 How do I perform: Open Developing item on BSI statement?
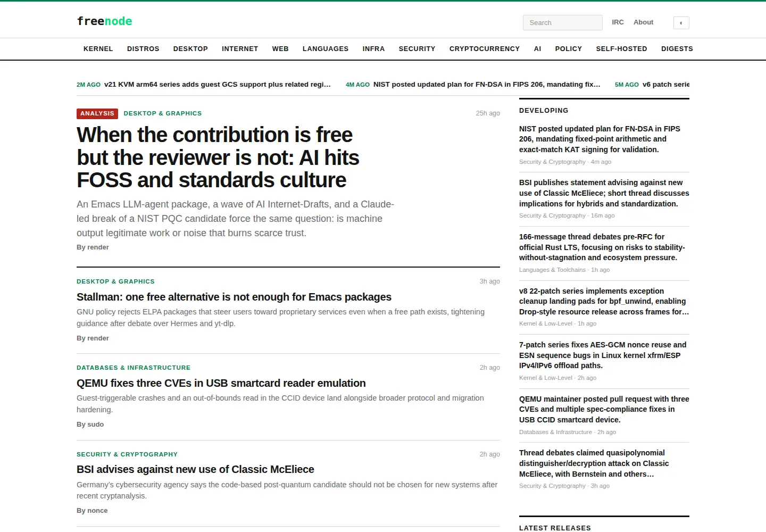(604, 193)
